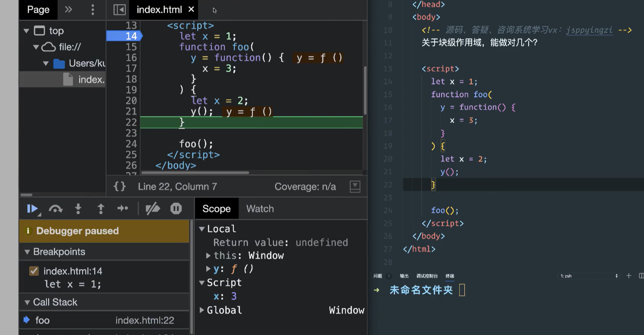Click the terminal prompt input
Viewport: 644px width, 335px height.
[462, 290]
